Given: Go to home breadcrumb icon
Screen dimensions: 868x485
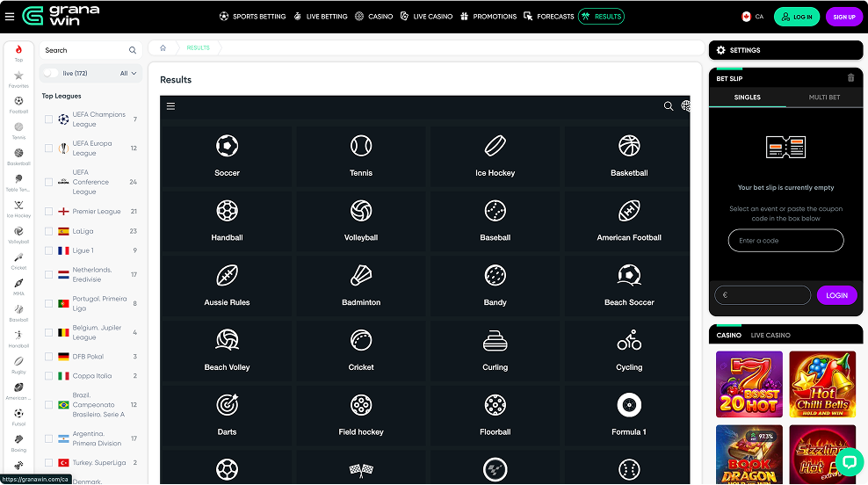Looking at the screenshot, I should pos(163,47).
